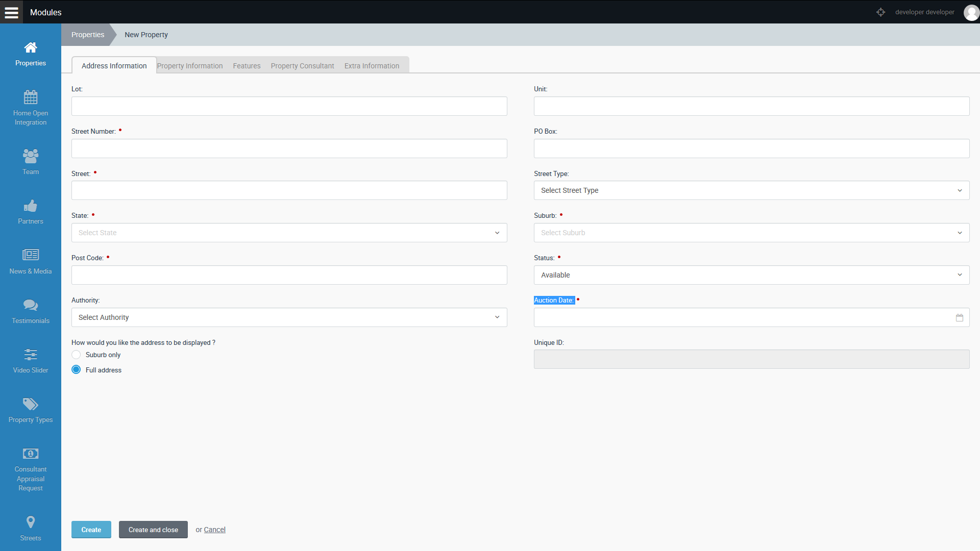Focus the Auction Date input field

(x=751, y=317)
